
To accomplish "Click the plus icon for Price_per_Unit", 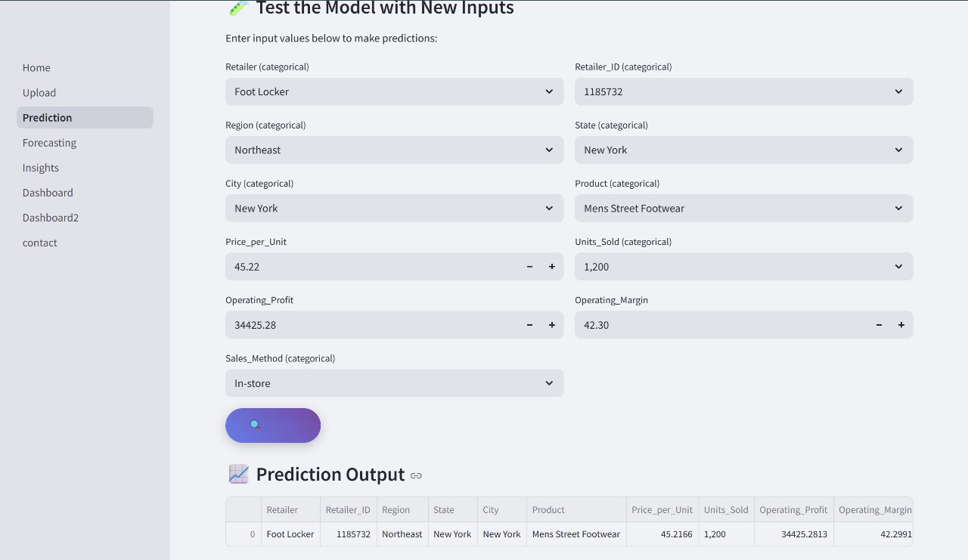I will tap(552, 267).
